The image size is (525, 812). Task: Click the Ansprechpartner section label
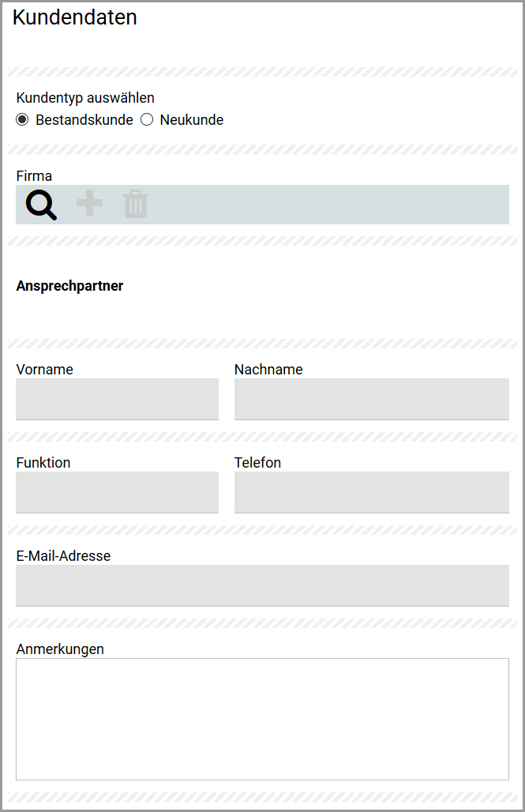pyautogui.click(x=69, y=285)
